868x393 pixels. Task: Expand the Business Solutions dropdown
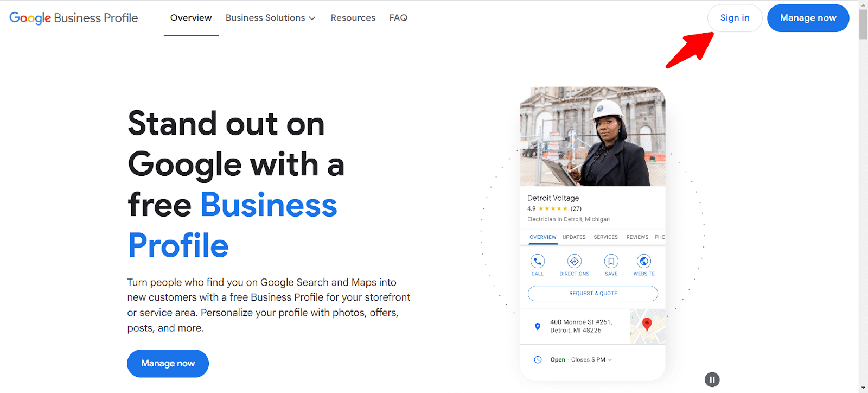click(x=270, y=18)
